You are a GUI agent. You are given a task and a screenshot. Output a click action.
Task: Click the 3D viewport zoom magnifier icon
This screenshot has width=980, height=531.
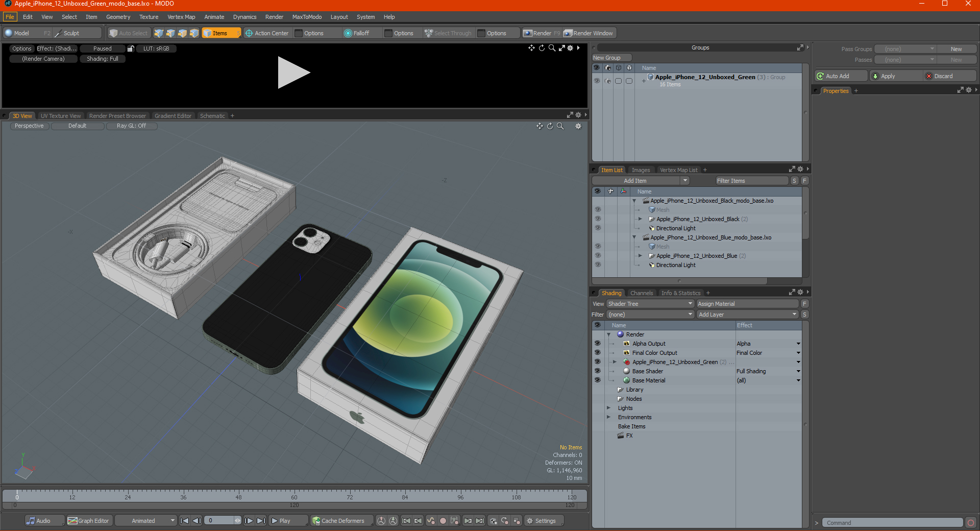(x=560, y=126)
